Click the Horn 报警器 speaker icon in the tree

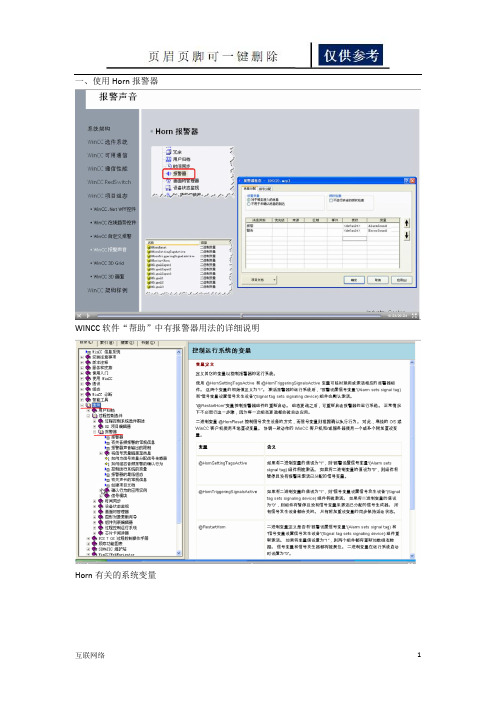coord(169,173)
